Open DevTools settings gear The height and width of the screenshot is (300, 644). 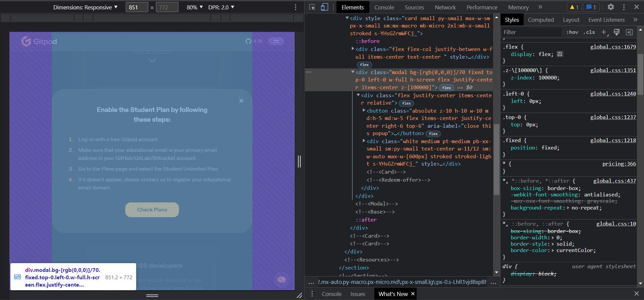(x=611, y=7)
